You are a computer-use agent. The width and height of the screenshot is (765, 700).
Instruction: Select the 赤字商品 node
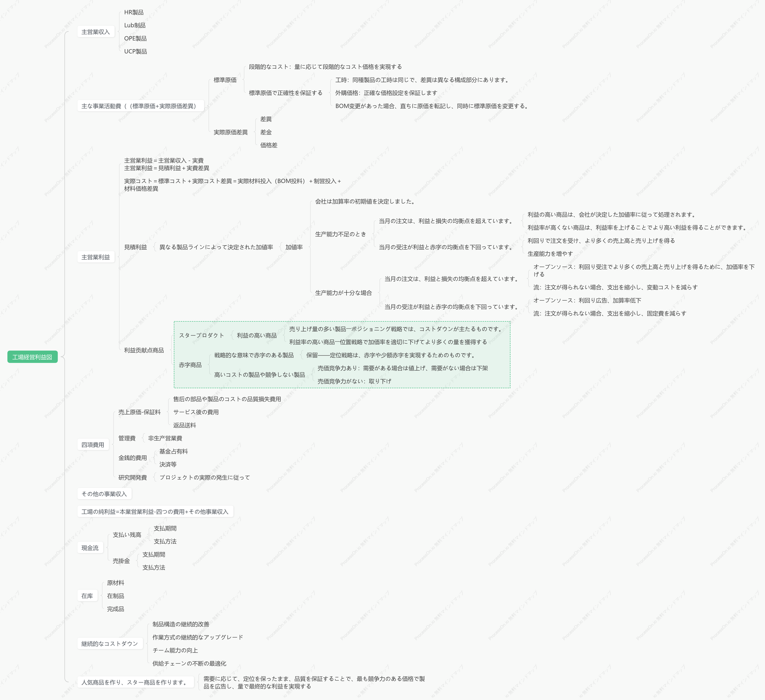point(190,365)
